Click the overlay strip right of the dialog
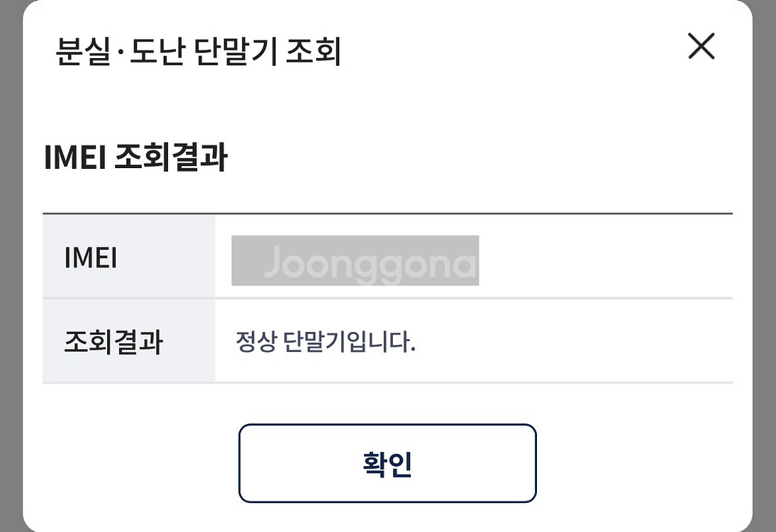The image size is (776, 532). pos(765,266)
